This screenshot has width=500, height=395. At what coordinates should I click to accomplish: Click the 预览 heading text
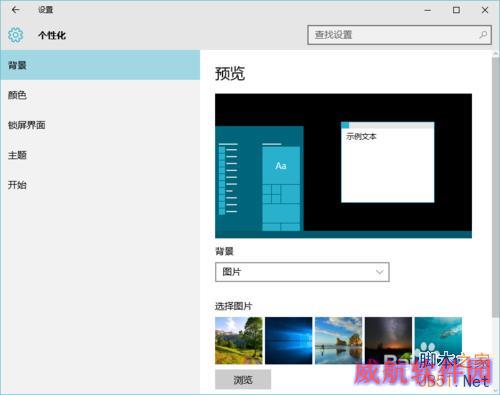pos(230,74)
